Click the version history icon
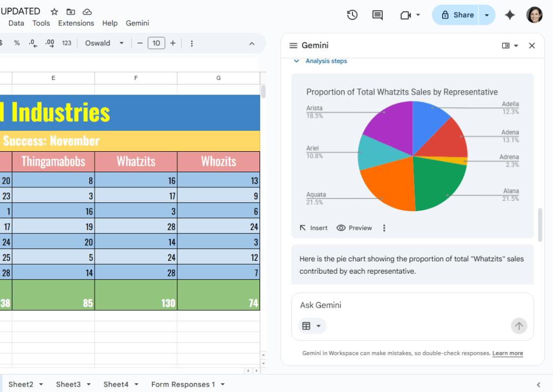553x392 pixels. pos(352,15)
